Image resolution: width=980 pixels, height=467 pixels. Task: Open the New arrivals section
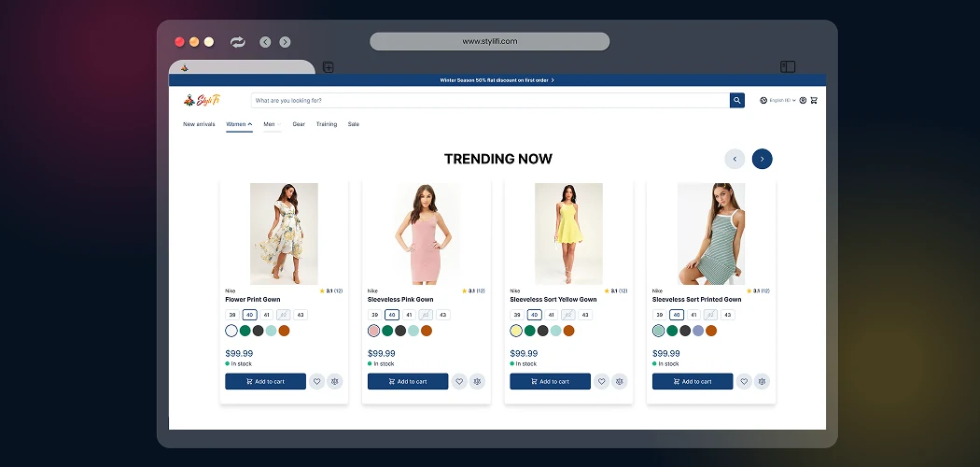click(x=199, y=124)
